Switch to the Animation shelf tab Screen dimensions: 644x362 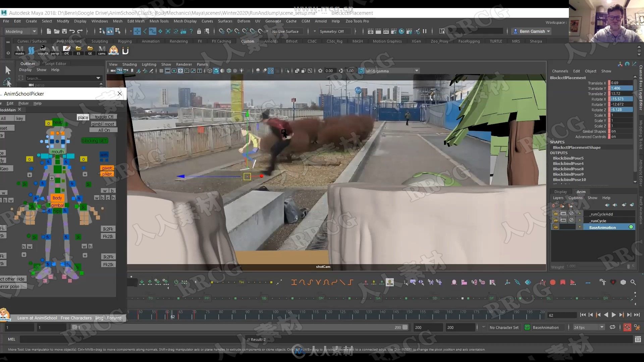151,41
